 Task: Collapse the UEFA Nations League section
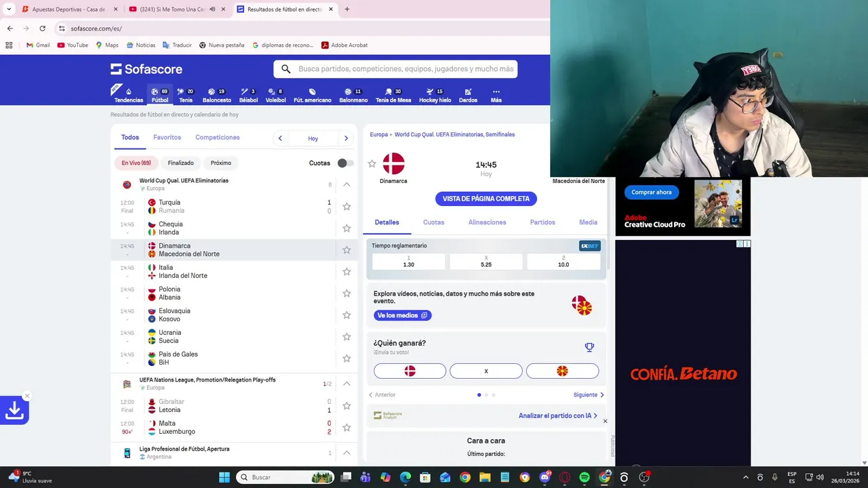(347, 384)
